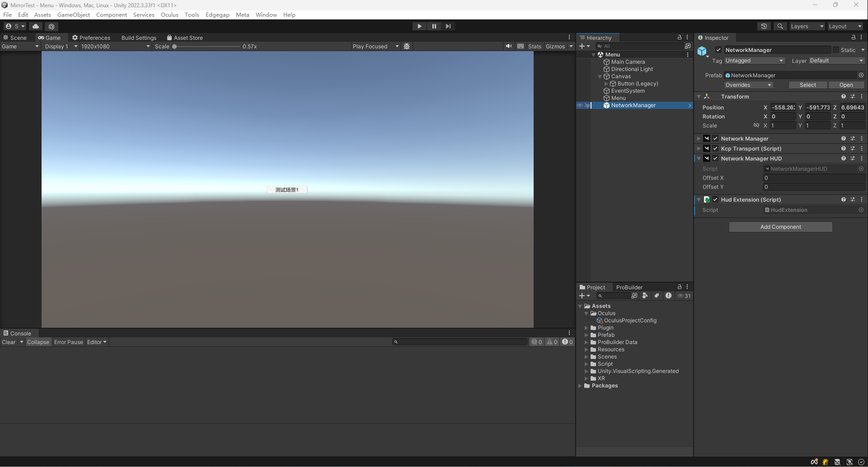Open the cloud services icon
Viewport: 868px width, 467px height.
click(x=36, y=26)
